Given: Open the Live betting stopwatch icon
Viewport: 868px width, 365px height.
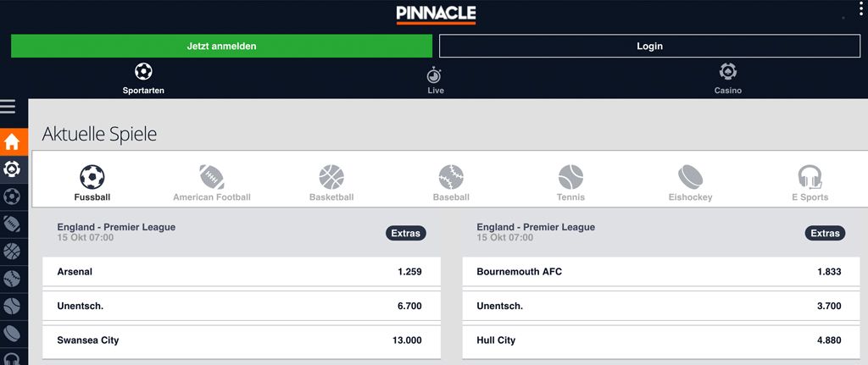Looking at the screenshot, I should pos(435,75).
